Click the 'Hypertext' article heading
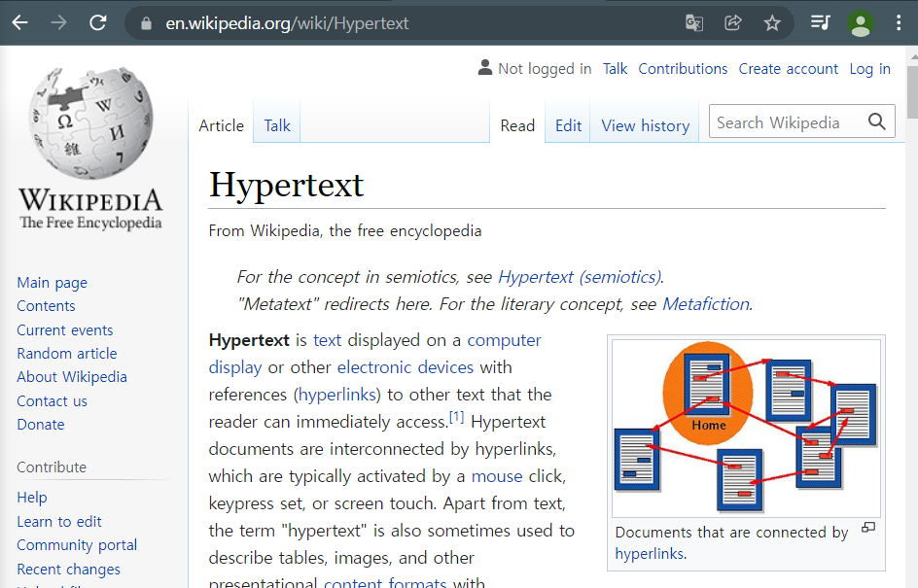The image size is (918, 588). (x=286, y=185)
